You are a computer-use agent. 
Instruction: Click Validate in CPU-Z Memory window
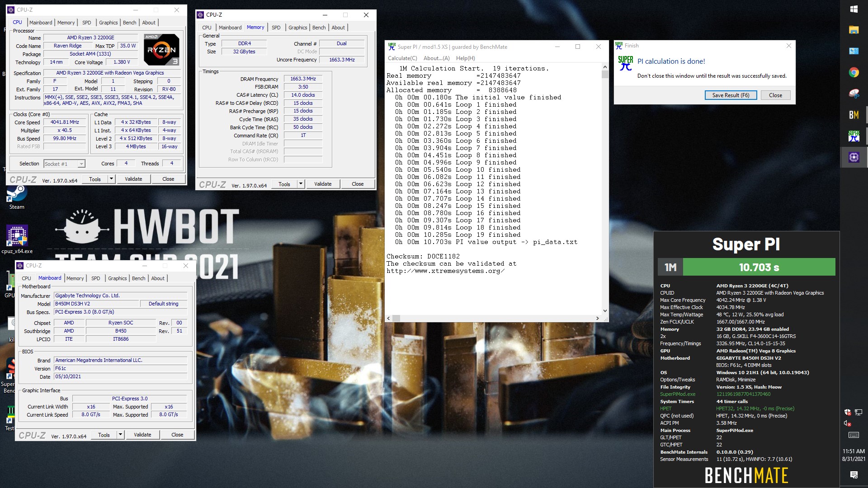(x=323, y=184)
